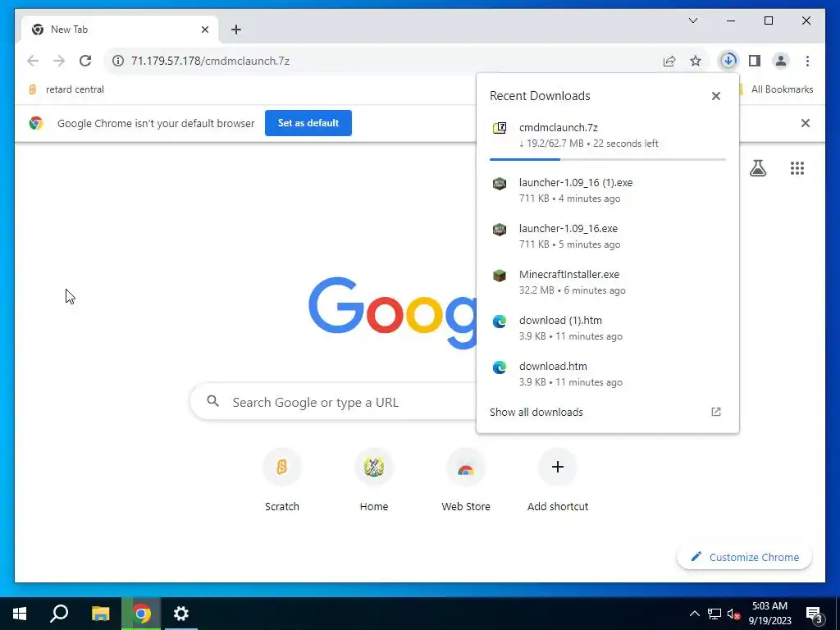
Task: Open the All Bookmarks folder
Action: pyautogui.click(x=776, y=89)
